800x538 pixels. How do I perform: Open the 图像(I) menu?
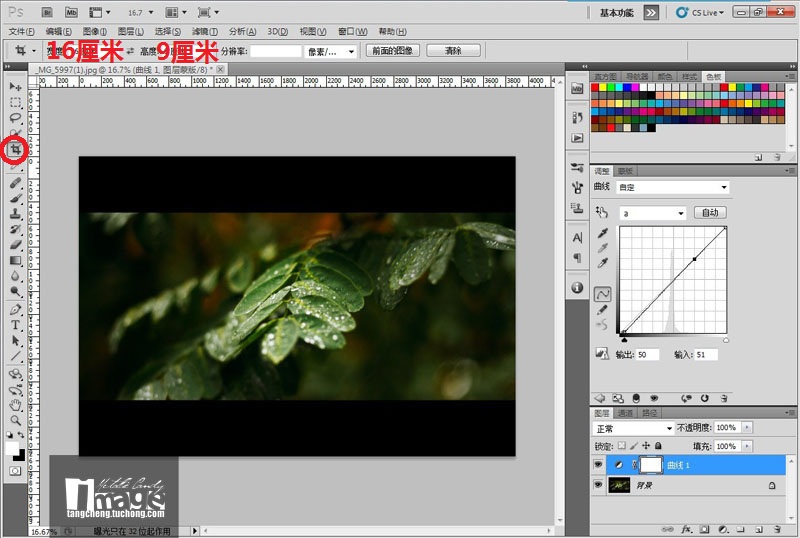(x=95, y=32)
